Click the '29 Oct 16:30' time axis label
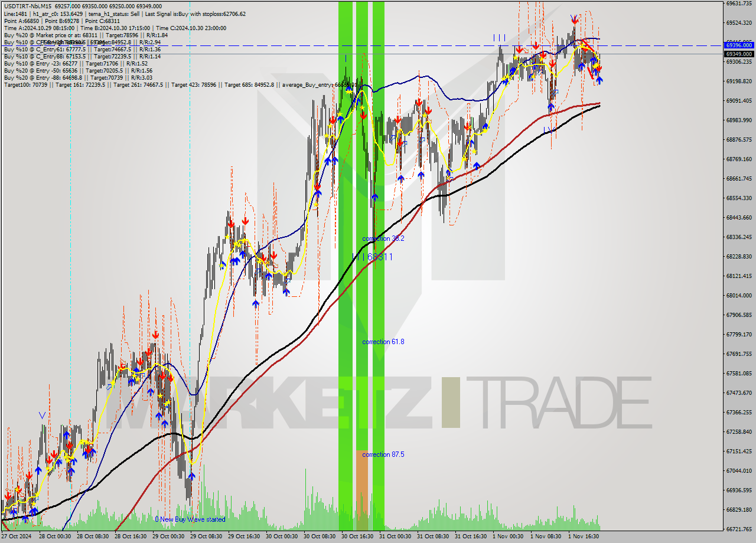This screenshot has height=543, width=756. [x=245, y=537]
